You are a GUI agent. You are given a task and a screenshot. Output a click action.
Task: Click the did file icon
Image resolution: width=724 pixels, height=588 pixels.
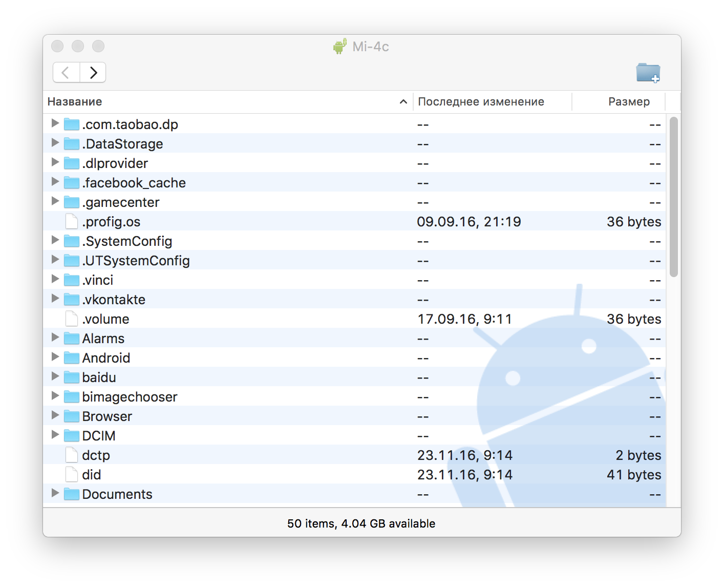point(72,474)
